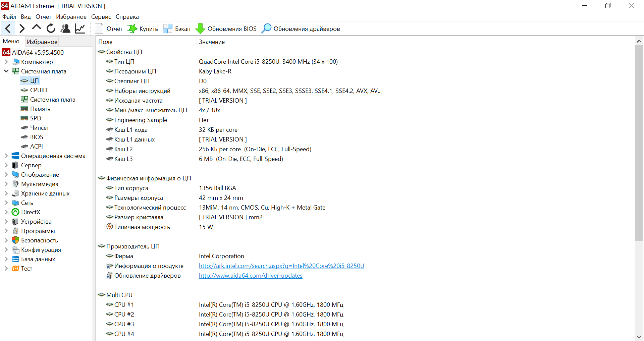
Task: Expand the Сеть tree node
Action: point(6,203)
